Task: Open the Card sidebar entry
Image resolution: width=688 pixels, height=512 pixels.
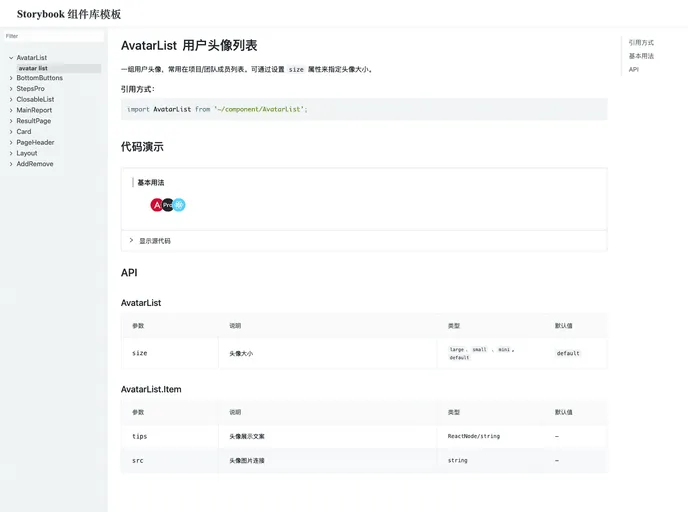Action: pos(24,132)
